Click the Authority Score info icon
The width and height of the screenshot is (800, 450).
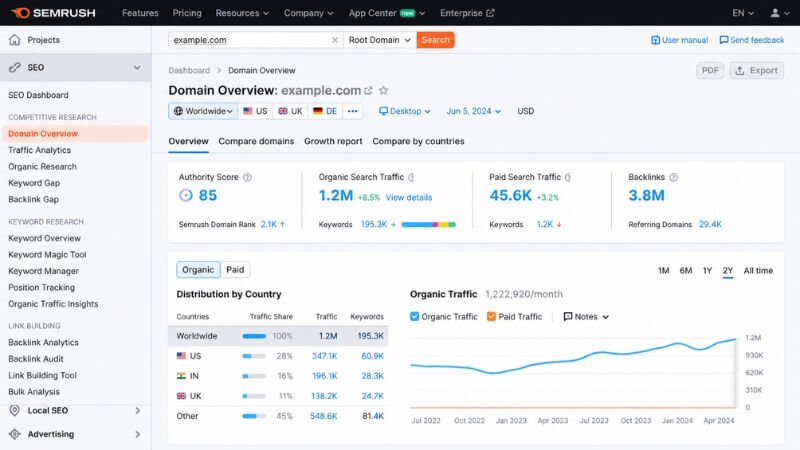247,177
